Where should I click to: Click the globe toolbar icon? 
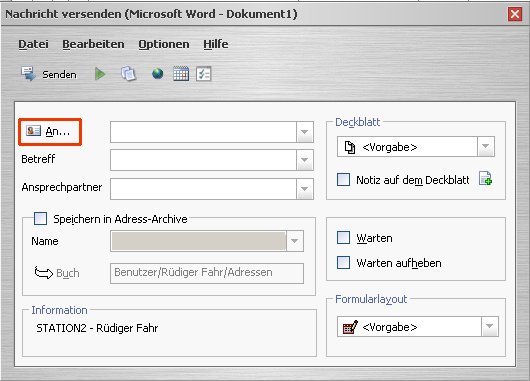[158, 73]
